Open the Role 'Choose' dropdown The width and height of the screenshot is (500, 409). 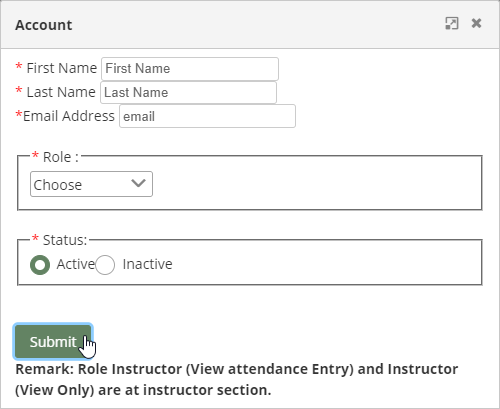coord(91,184)
